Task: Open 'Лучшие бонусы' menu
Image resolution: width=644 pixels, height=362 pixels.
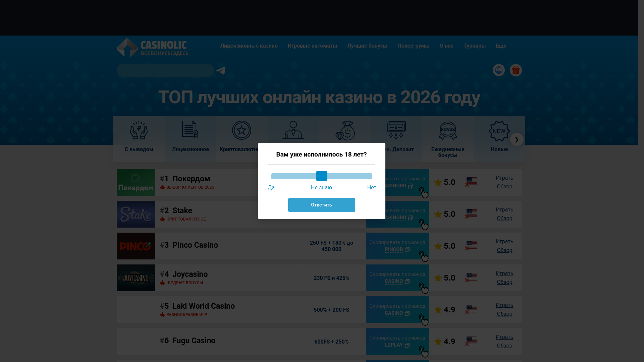Action: (x=367, y=46)
